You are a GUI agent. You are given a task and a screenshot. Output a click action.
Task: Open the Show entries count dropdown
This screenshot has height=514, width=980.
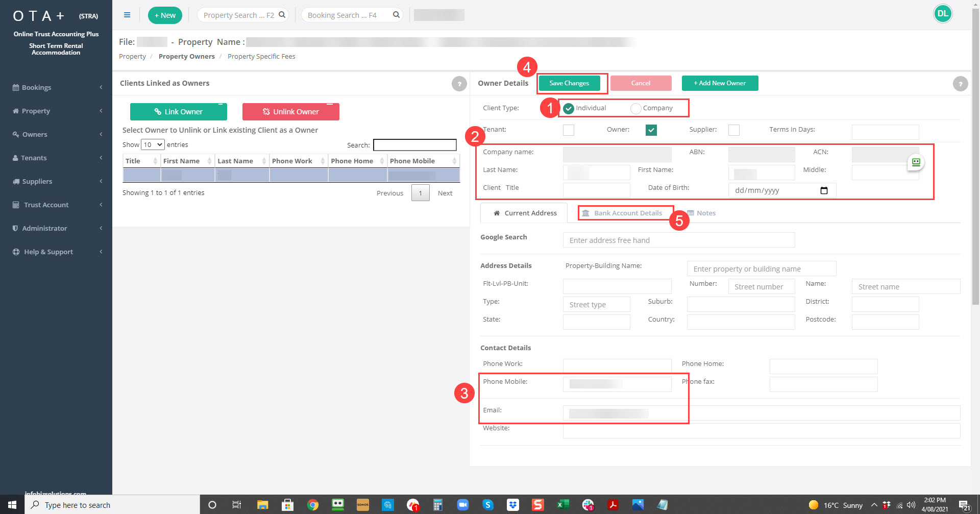[x=153, y=144]
